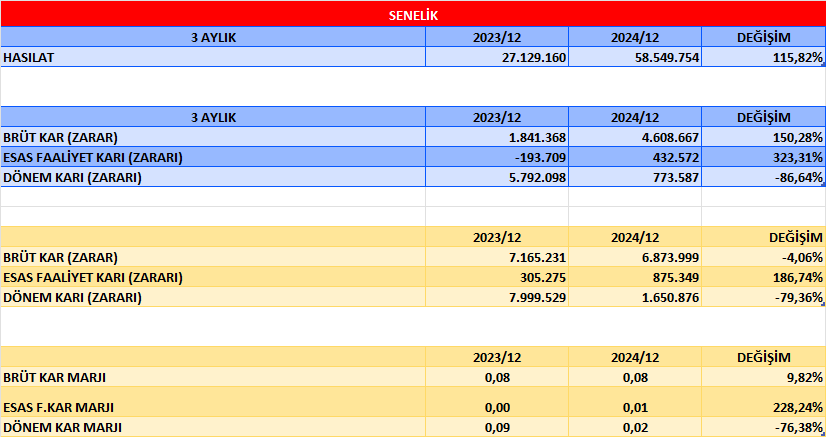The image size is (826, 437).
Task: Click the 323,31% change cell
Action: tap(763, 157)
